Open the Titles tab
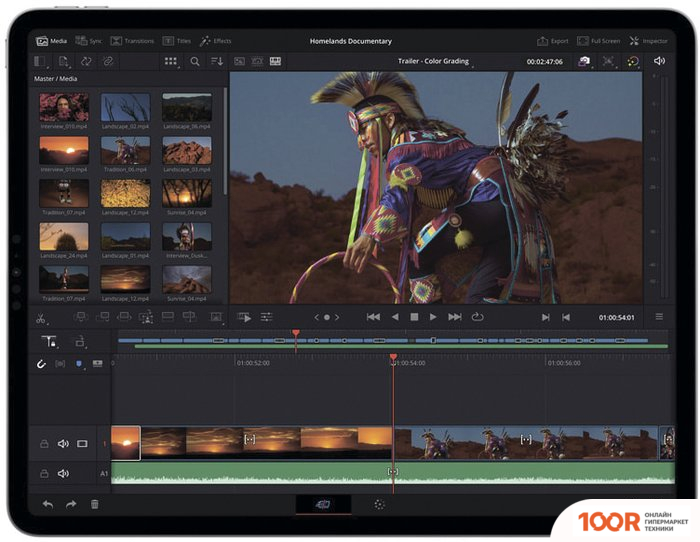This screenshot has width=700, height=542. pyautogui.click(x=177, y=41)
